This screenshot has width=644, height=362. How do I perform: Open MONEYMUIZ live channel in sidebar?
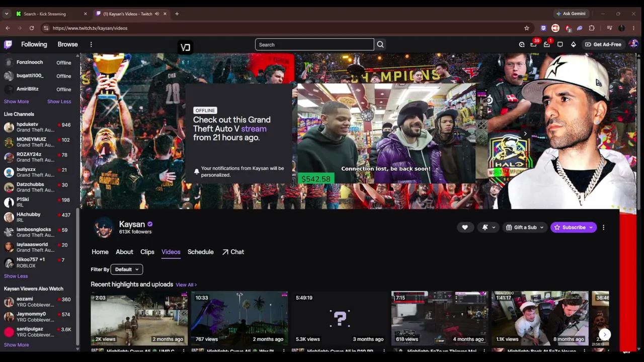pyautogui.click(x=38, y=142)
